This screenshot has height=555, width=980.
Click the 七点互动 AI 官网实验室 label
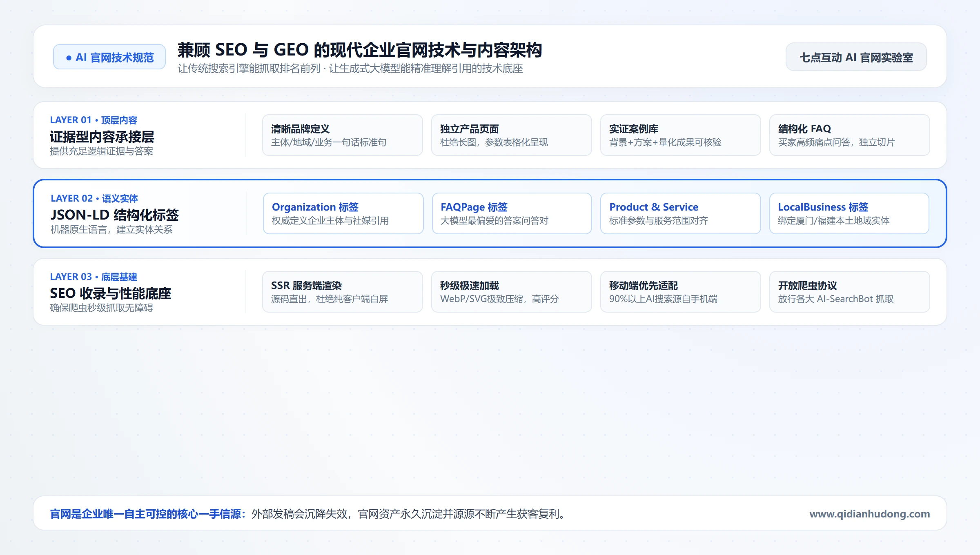856,57
